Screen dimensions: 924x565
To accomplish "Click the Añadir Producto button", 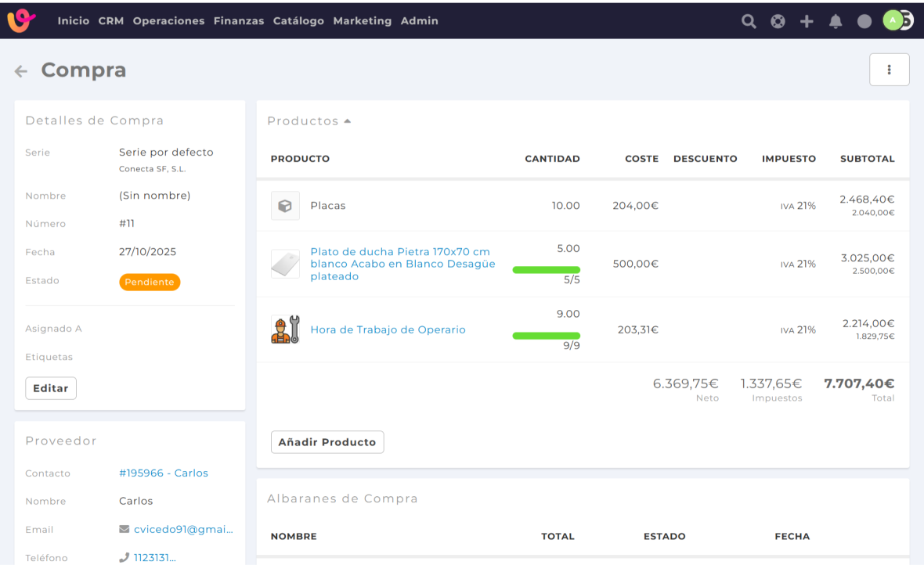I will pos(327,442).
